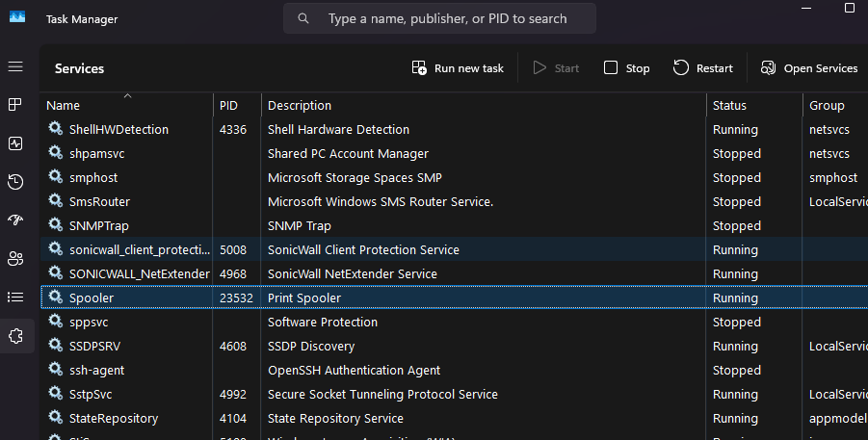
Task: Click OpenSSH Authentication Agent description
Action: pos(355,371)
